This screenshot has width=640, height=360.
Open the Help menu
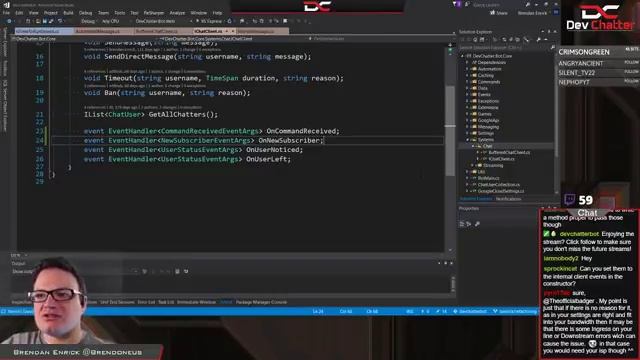coord(217,13)
